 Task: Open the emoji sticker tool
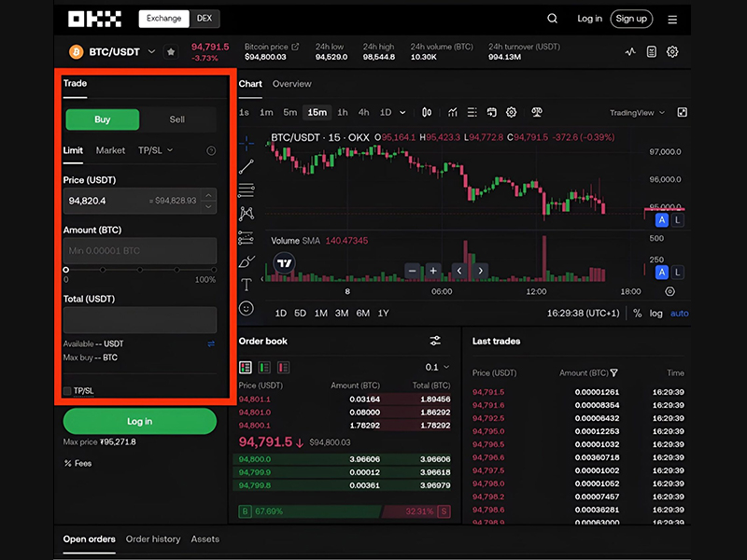(247, 309)
